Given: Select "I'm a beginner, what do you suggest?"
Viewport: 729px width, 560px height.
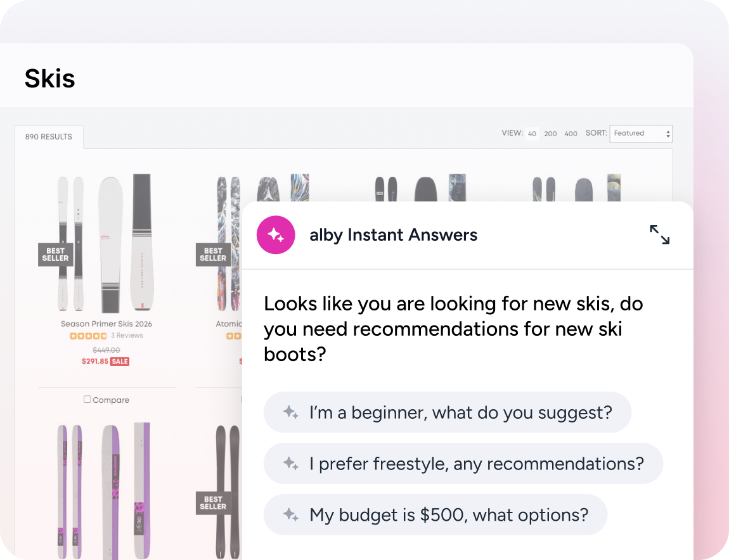Looking at the screenshot, I should tap(448, 412).
